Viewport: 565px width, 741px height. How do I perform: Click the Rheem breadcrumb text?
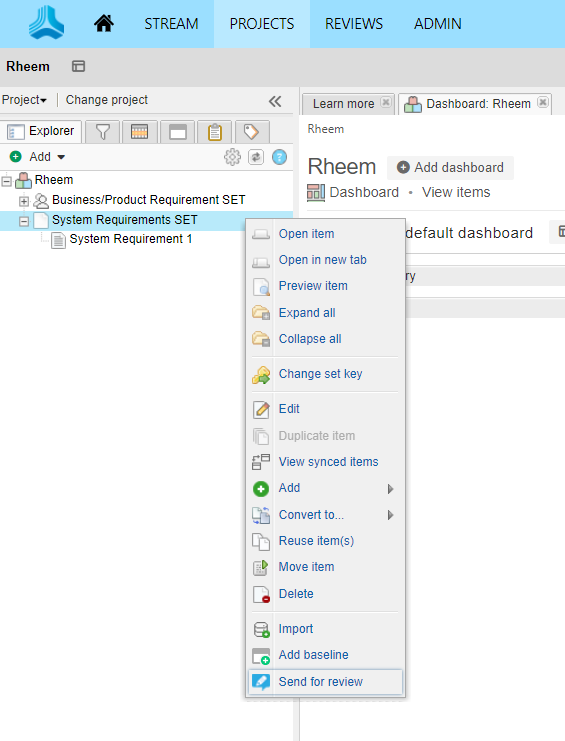pos(325,129)
